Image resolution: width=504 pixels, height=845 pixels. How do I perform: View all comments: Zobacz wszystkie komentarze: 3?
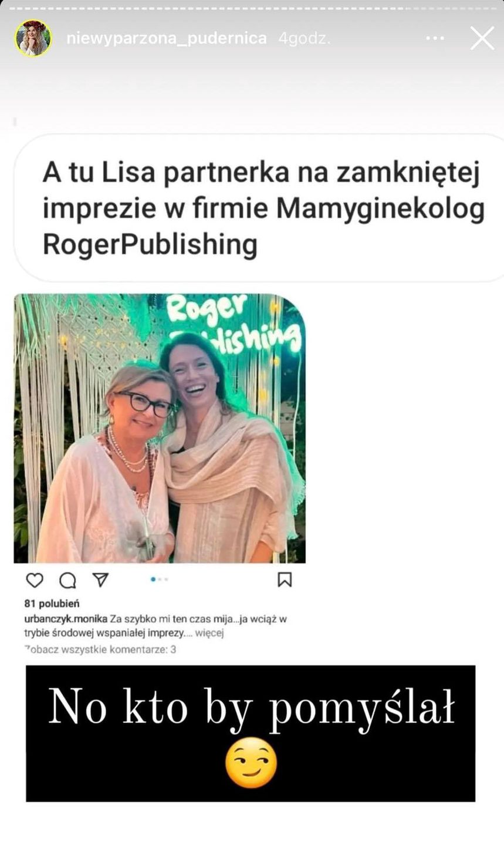100,649
